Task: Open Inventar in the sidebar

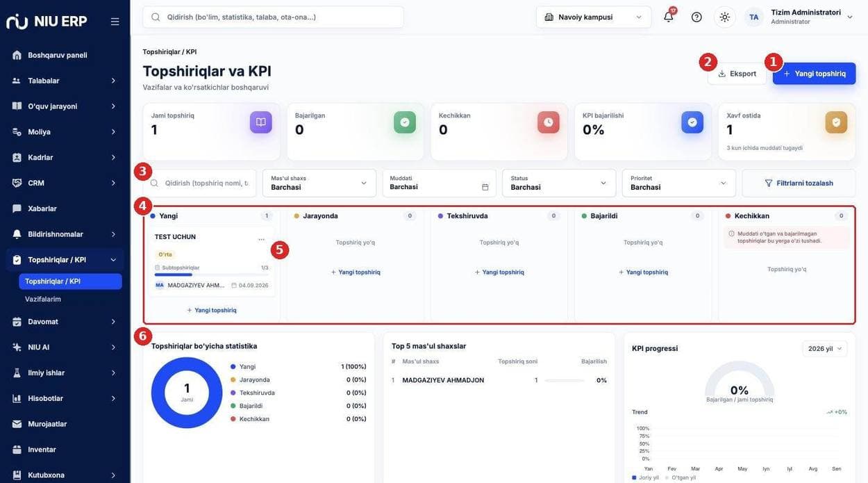Action: pyautogui.click(x=65, y=450)
